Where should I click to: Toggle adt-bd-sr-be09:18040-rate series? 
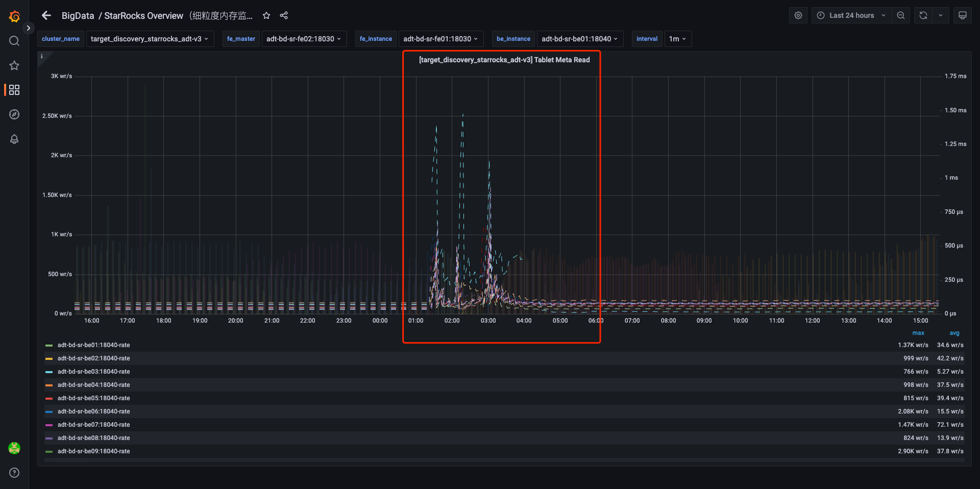(x=93, y=451)
